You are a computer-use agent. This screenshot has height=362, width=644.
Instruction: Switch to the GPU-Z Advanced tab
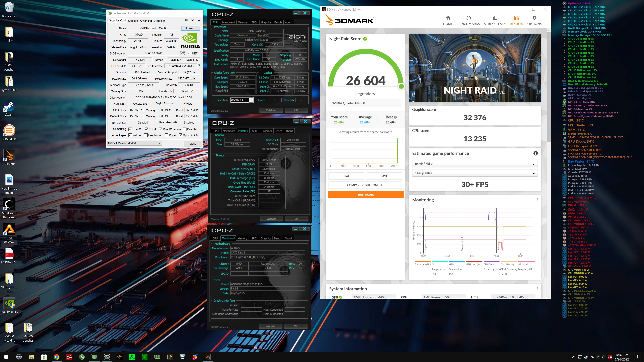tap(146, 21)
